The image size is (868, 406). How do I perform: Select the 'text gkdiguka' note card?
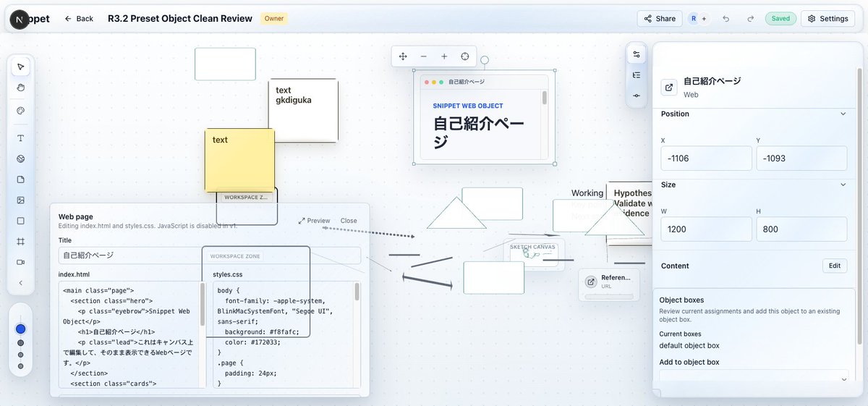pyautogui.click(x=303, y=110)
